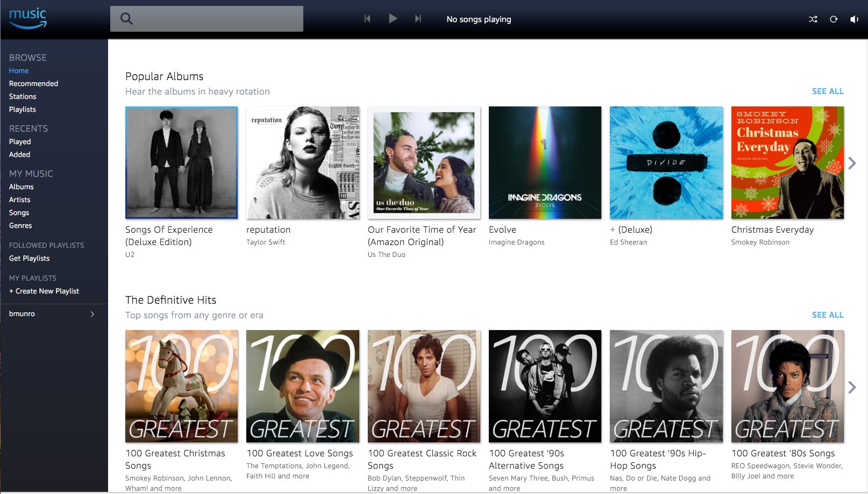Open My Music Artists
Screen dimensions: 868x494
(x=19, y=199)
